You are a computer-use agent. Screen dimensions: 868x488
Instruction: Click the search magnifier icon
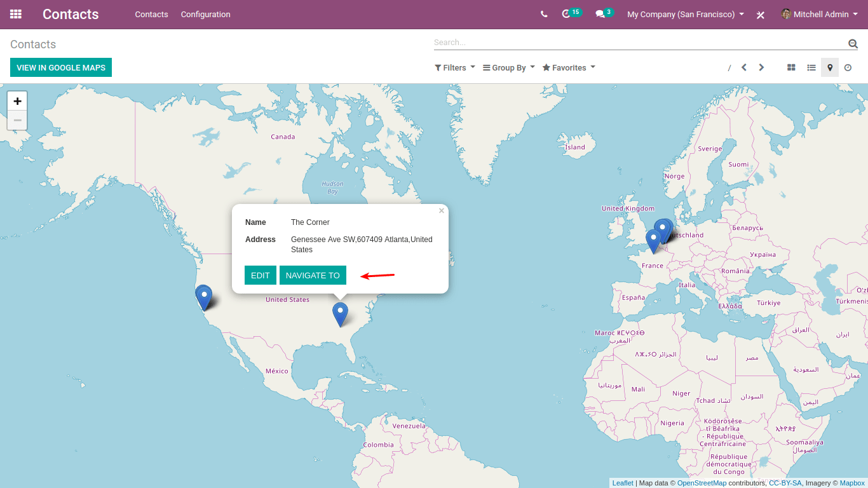(x=853, y=43)
